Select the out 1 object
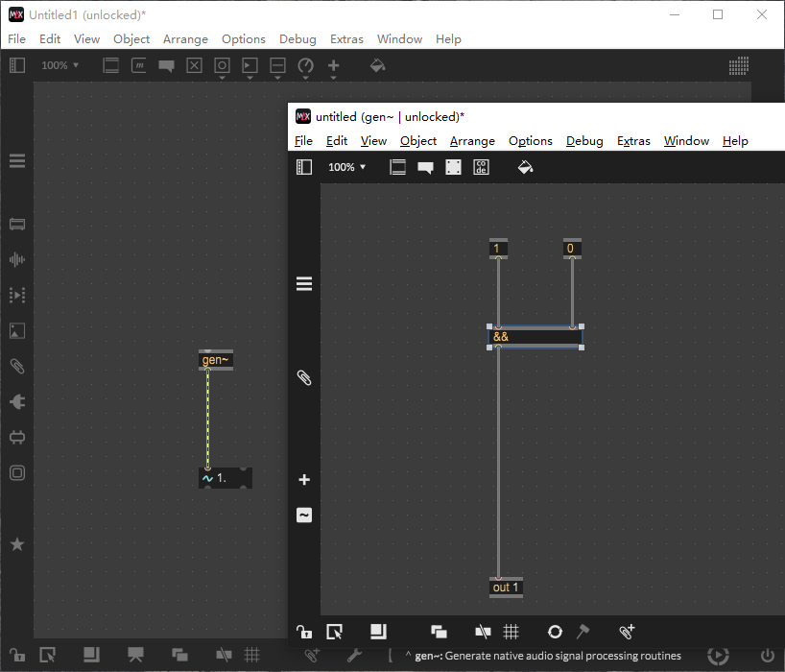Image resolution: width=785 pixels, height=672 pixels. pos(506,588)
